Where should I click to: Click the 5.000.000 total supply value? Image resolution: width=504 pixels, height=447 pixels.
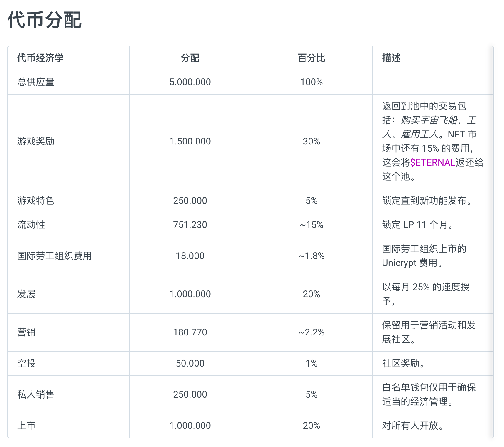pyautogui.click(x=190, y=82)
